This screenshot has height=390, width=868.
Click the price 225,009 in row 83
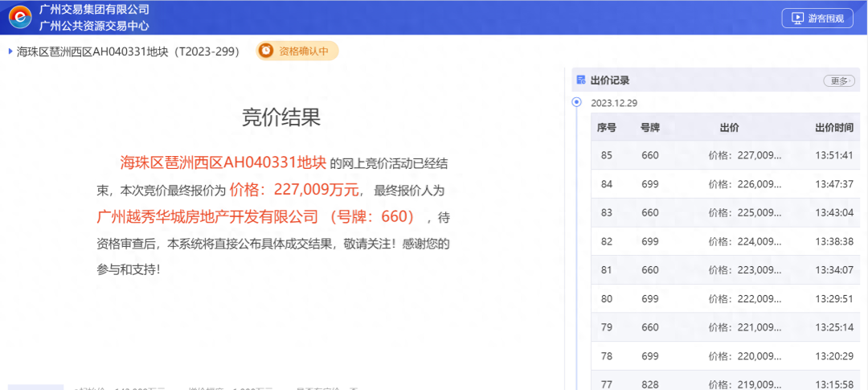pos(745,213)
